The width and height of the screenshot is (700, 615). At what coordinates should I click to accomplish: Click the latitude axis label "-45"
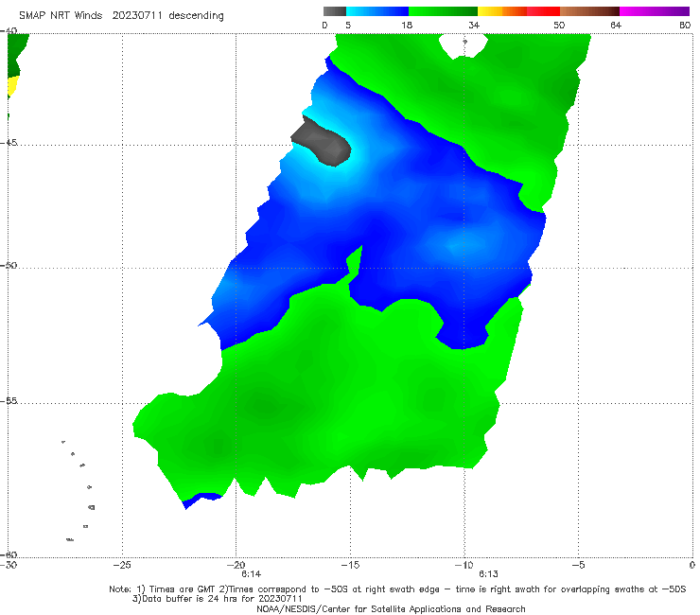[9, 143]
